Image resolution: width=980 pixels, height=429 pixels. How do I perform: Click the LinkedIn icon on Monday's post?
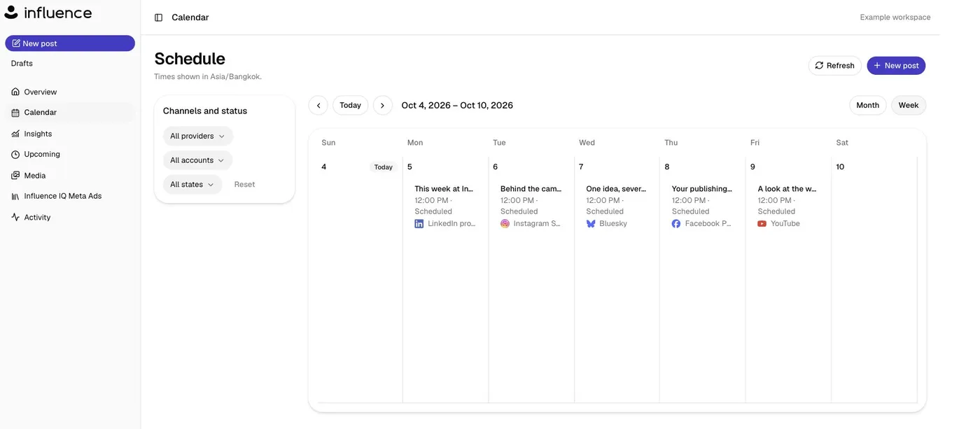(x=419, y=224)
